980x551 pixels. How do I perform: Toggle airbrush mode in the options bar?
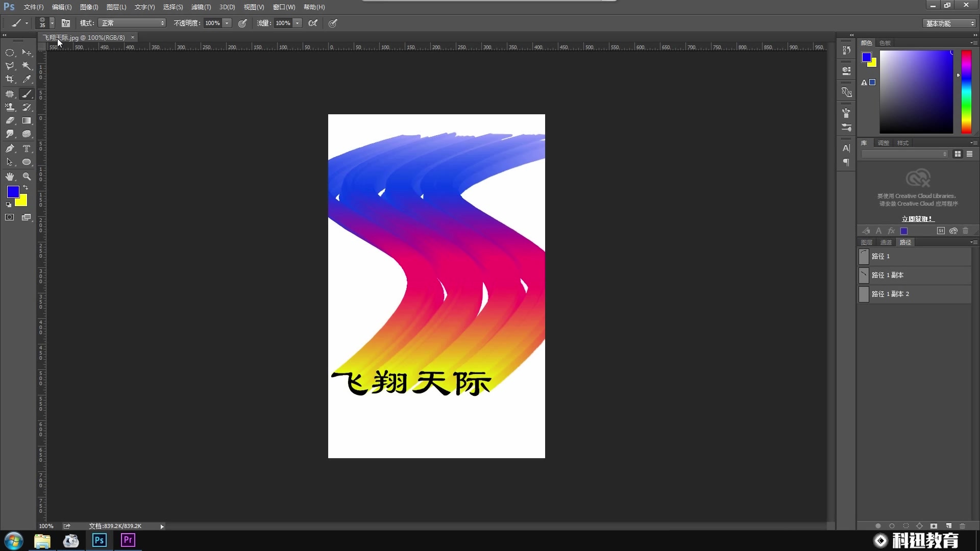313,23
